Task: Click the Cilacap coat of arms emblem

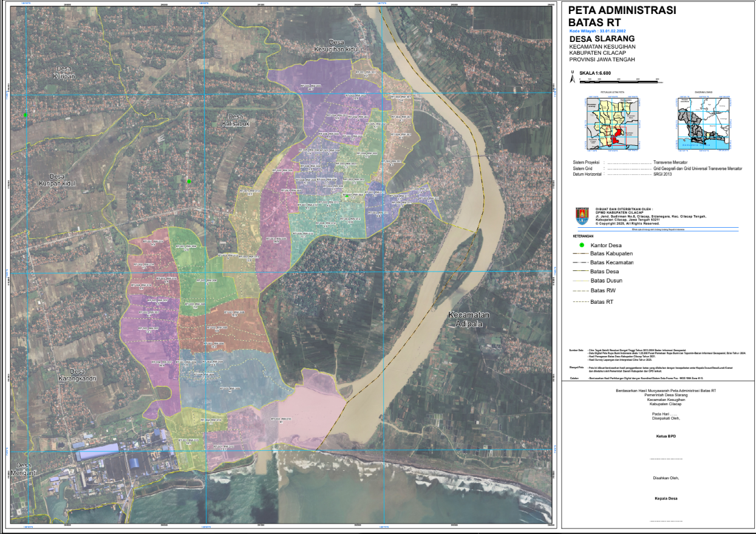Action: point(581,216)
